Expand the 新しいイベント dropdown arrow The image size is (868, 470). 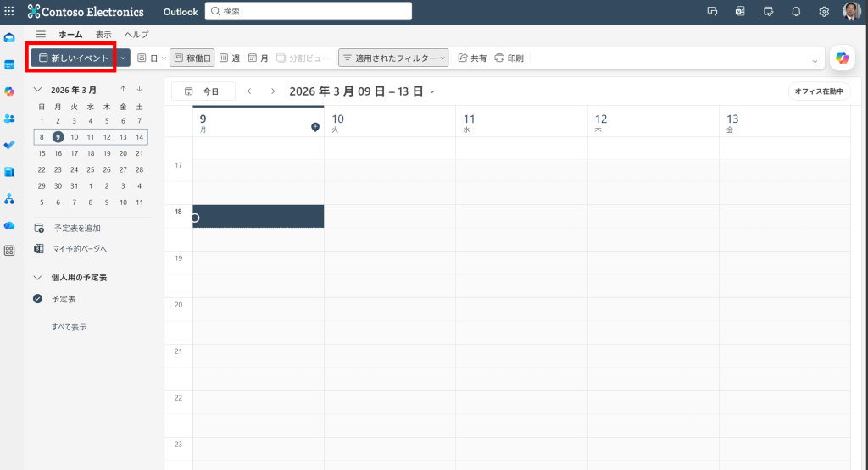point(123,58)
